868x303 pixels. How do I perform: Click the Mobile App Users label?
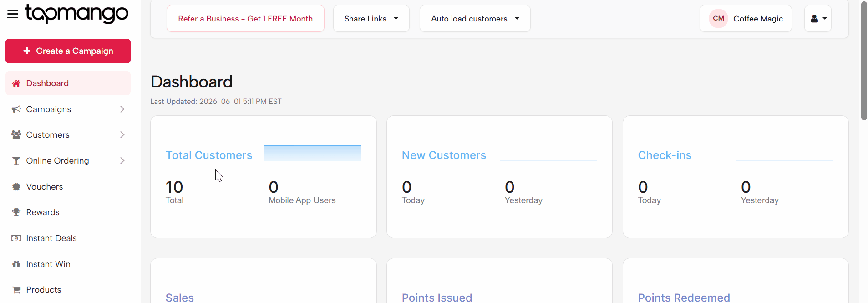[302, 200]
